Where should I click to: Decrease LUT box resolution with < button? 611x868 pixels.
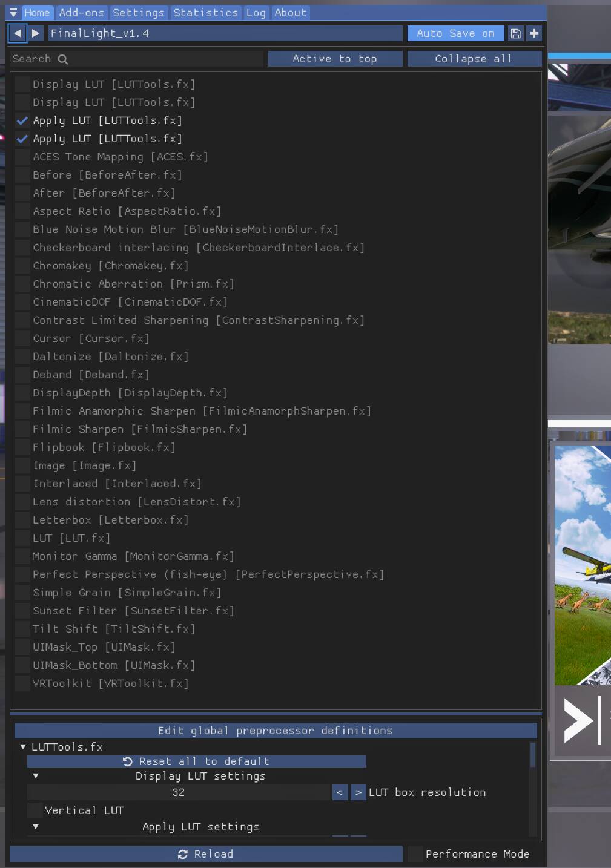[340, 792]
